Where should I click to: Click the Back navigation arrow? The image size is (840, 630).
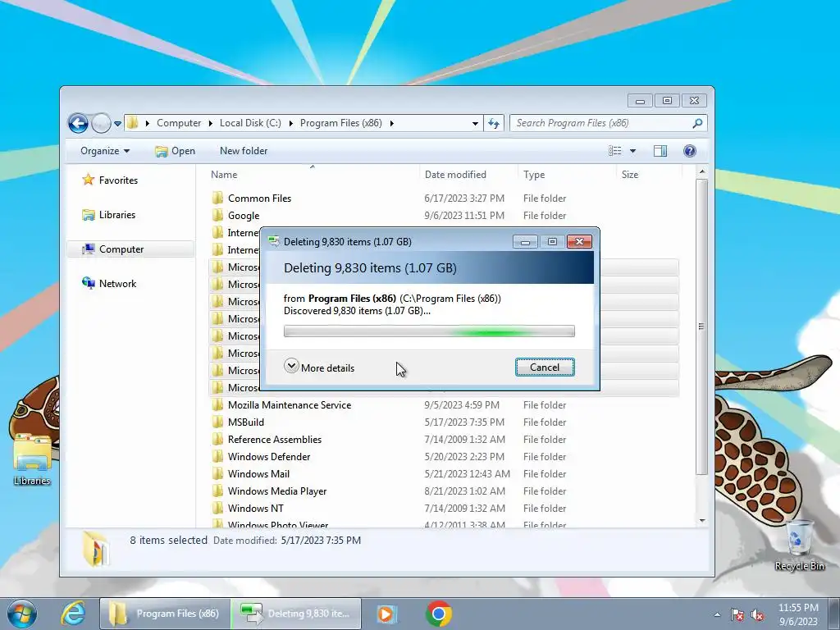tap(78, 123)
